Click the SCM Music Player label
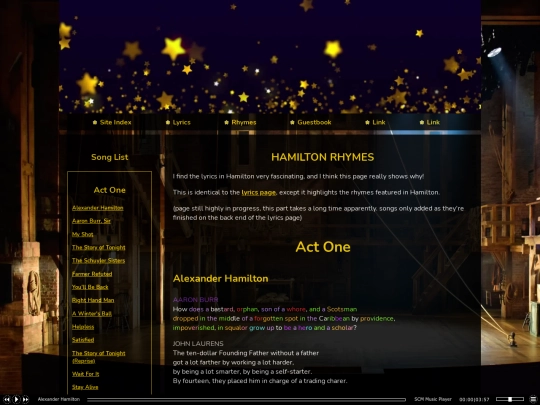 (x=433, y=399)
